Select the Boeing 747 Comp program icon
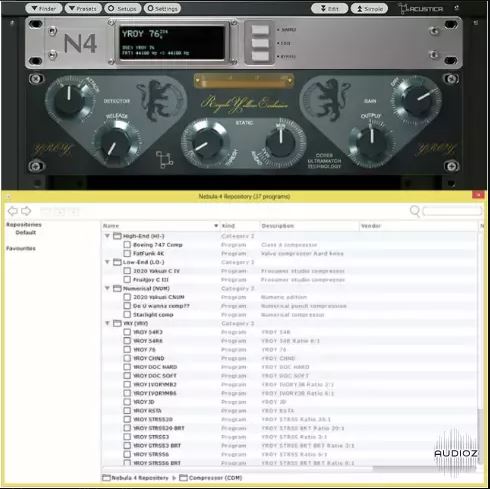This screenshot has width=490, height=489. [x=127, y=245]
